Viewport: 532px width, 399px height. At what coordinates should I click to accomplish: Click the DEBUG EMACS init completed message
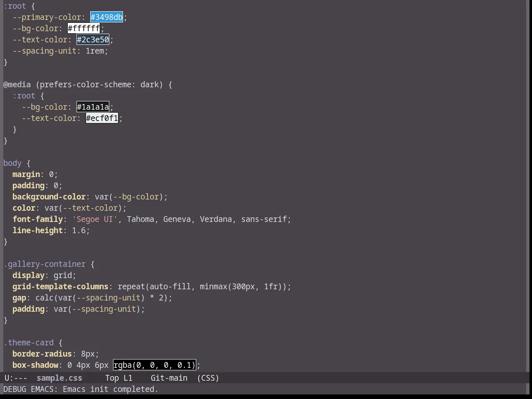click(x=81, y=389)
